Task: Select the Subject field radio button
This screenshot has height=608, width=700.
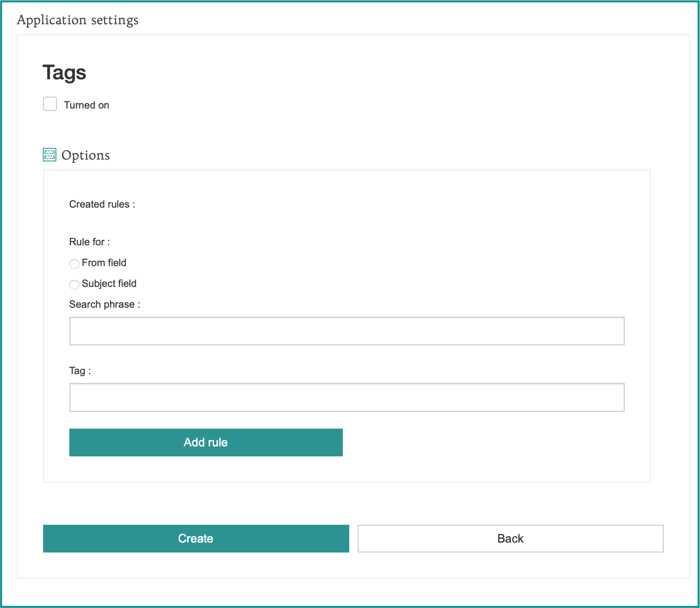Action: (74, 284)
